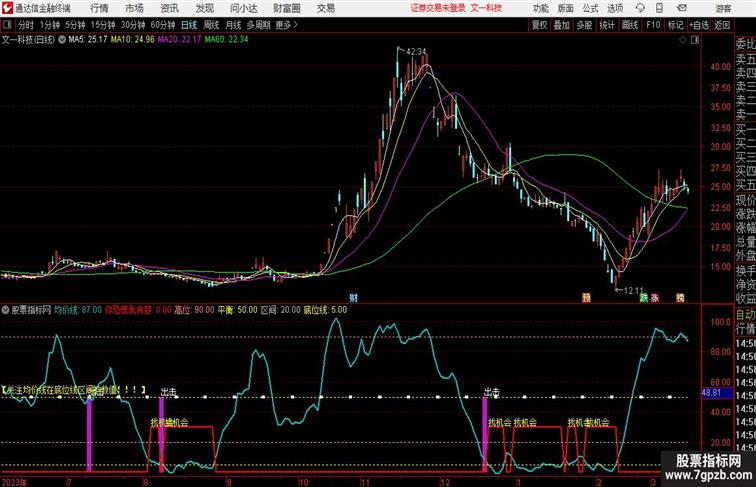Open the 行情 menu
Viewport: 756px width, 487px height.
99,8
